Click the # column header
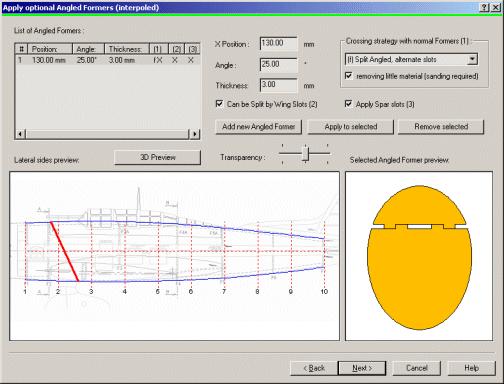Screen dimensions: 504x384 coord(21,49)
